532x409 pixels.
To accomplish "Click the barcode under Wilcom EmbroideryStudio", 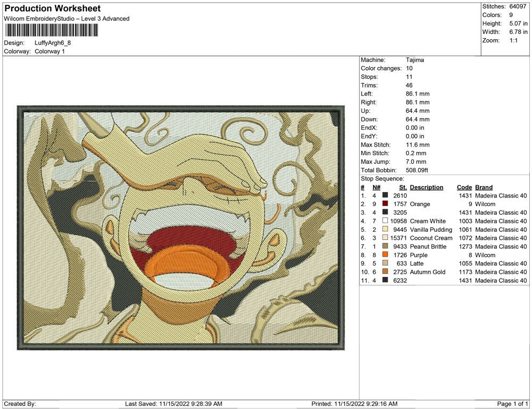I will [x=52, y=31].
